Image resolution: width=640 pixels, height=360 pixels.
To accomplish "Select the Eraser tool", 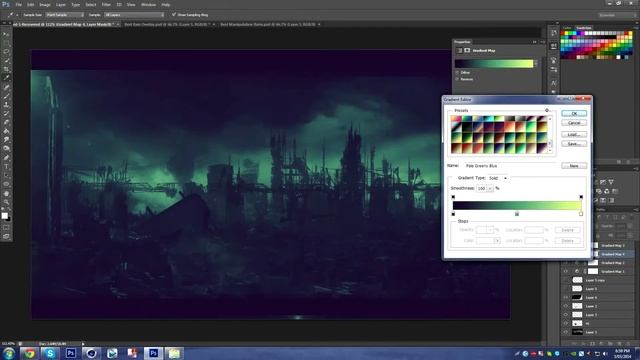I will point(6,122).
